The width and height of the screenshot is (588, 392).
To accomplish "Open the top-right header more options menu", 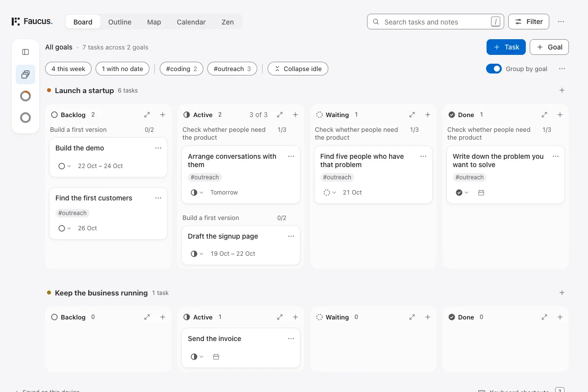I will point(561,22).
